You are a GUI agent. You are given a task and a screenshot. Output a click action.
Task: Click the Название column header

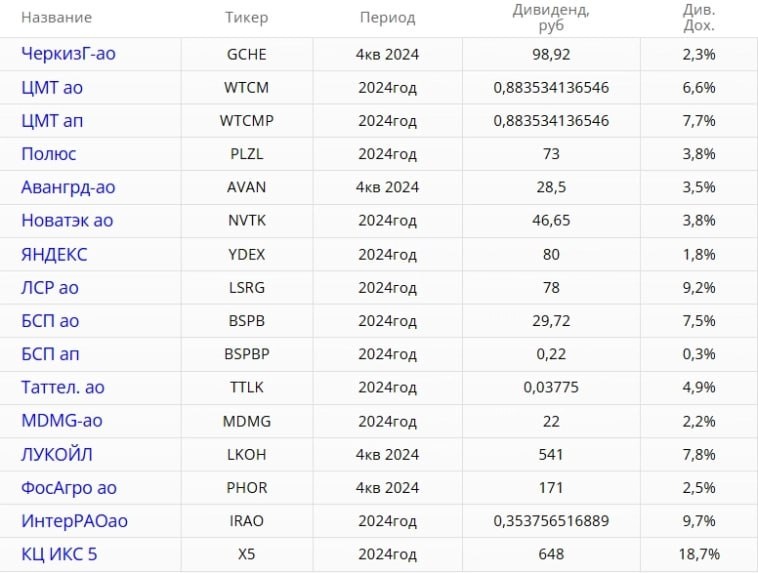56,18
